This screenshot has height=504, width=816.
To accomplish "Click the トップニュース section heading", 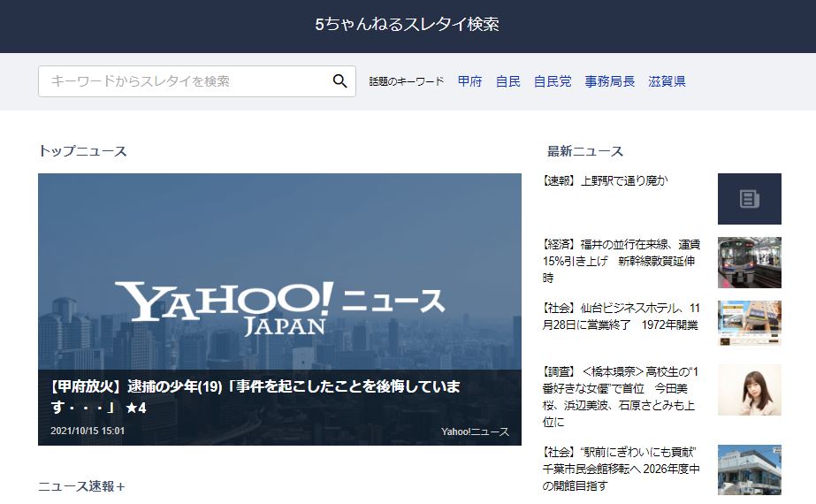I will coord(83,151).
